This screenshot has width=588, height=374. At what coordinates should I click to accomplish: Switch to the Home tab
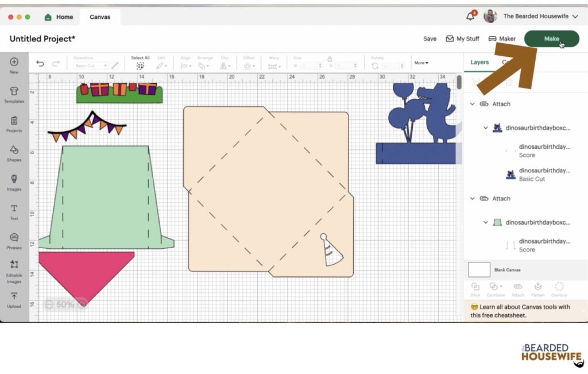[x=59, y=17]
